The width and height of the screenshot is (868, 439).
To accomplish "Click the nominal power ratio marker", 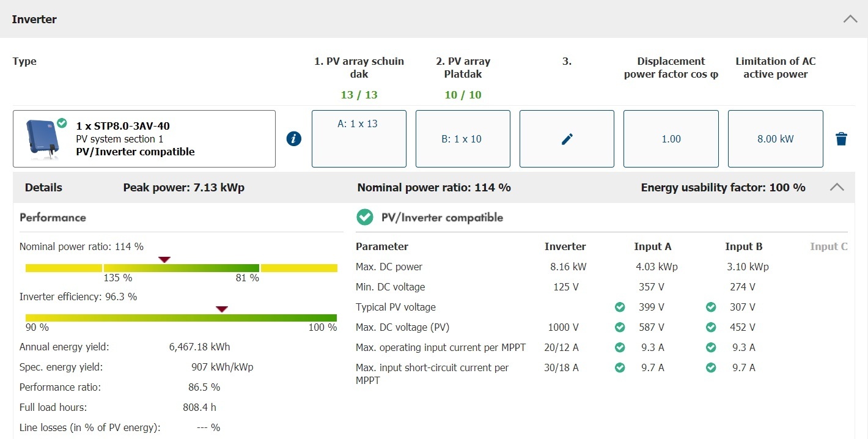I will pos(164,260).
